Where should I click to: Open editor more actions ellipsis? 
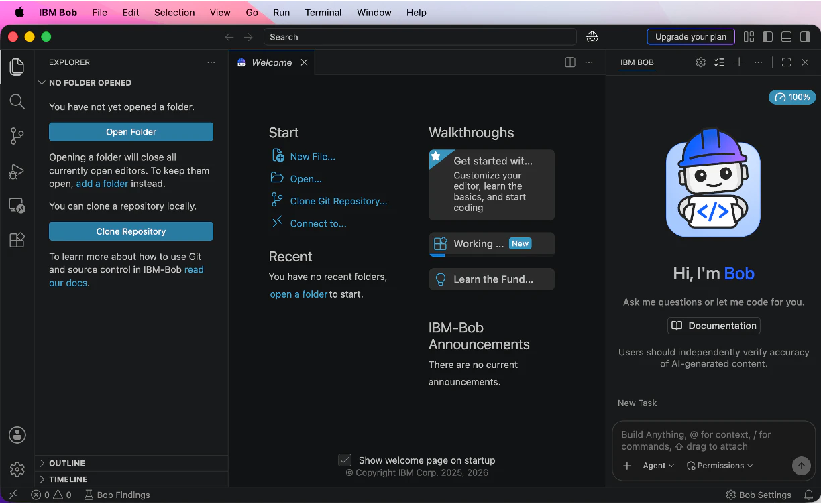pos(589,62)
